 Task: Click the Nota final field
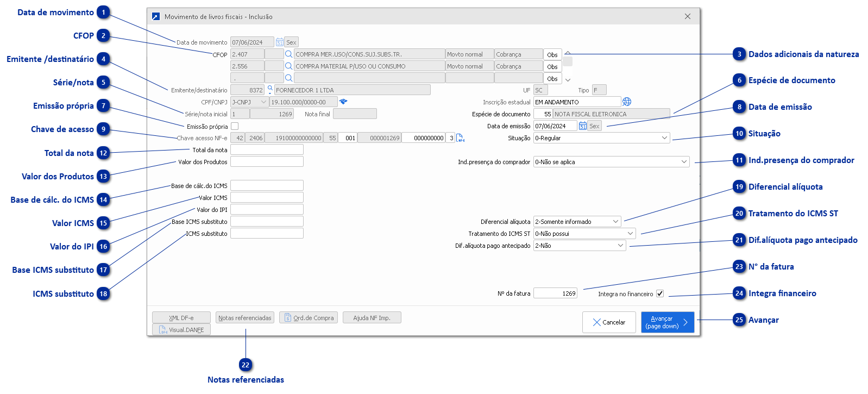(355, 114)
